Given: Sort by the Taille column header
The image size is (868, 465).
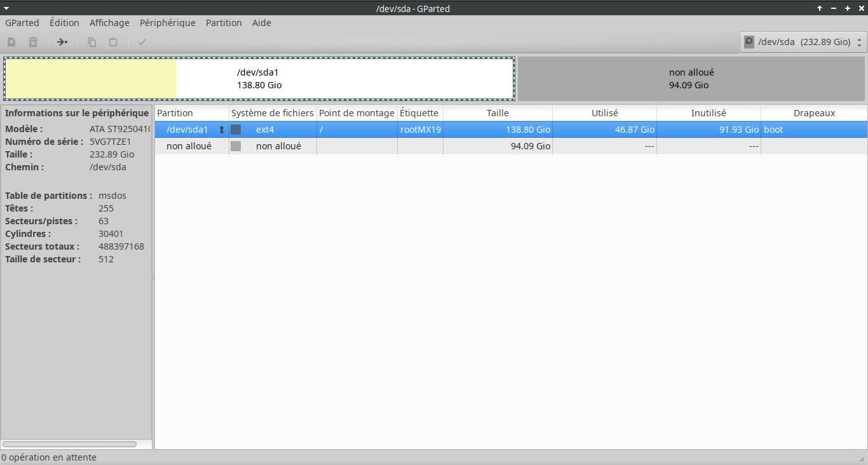Looking at the screenshot, I should (x=498, y=113).
